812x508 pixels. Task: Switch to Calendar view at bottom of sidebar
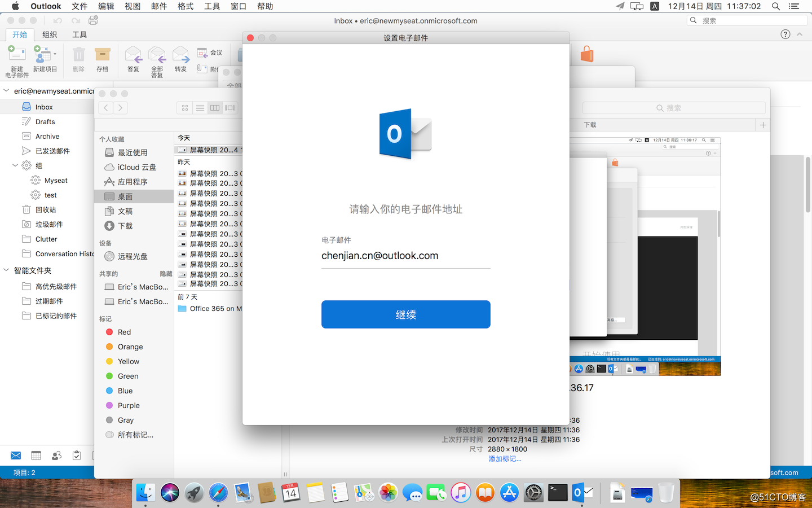click(36, 456)
